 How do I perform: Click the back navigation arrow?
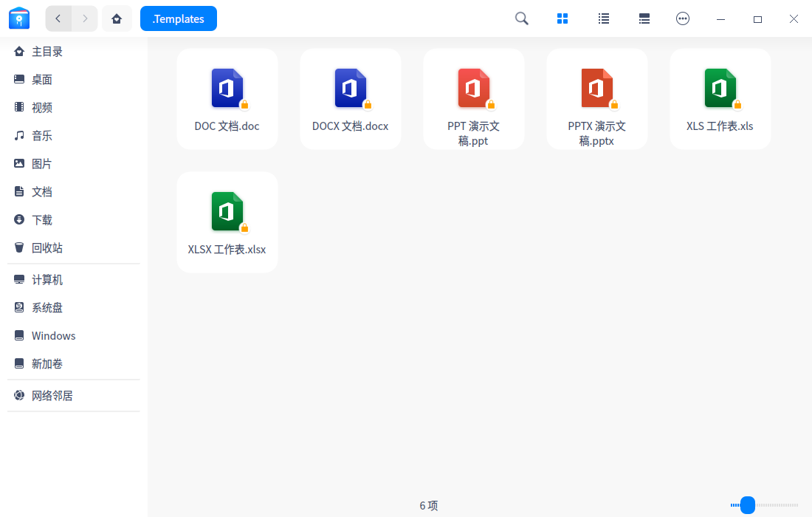[58, 18]
